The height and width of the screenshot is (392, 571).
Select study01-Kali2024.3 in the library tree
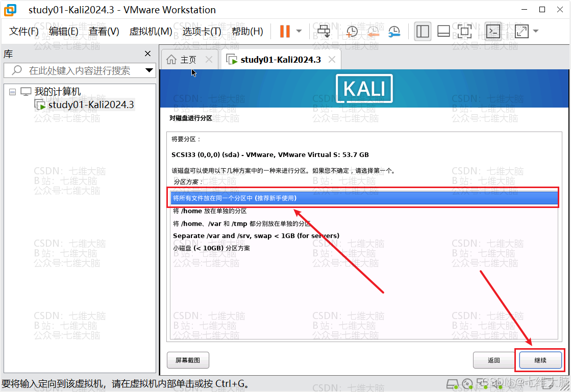91,104
